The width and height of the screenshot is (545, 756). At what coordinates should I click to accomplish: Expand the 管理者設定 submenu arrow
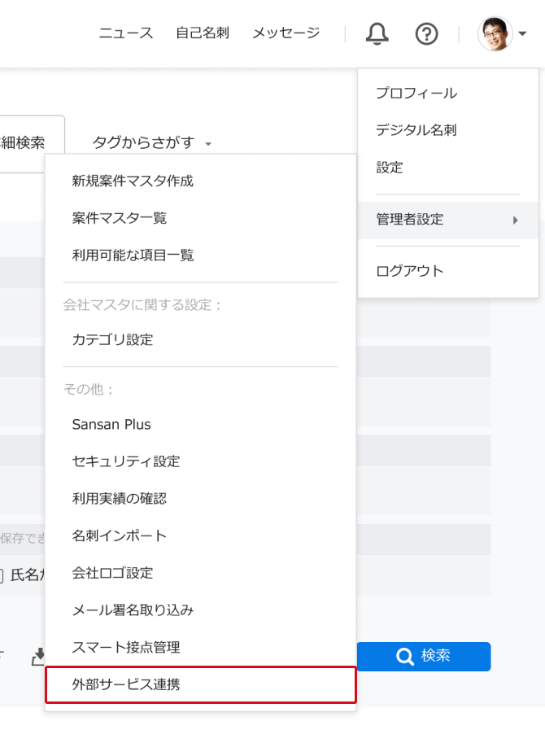(x=515, y=221)
